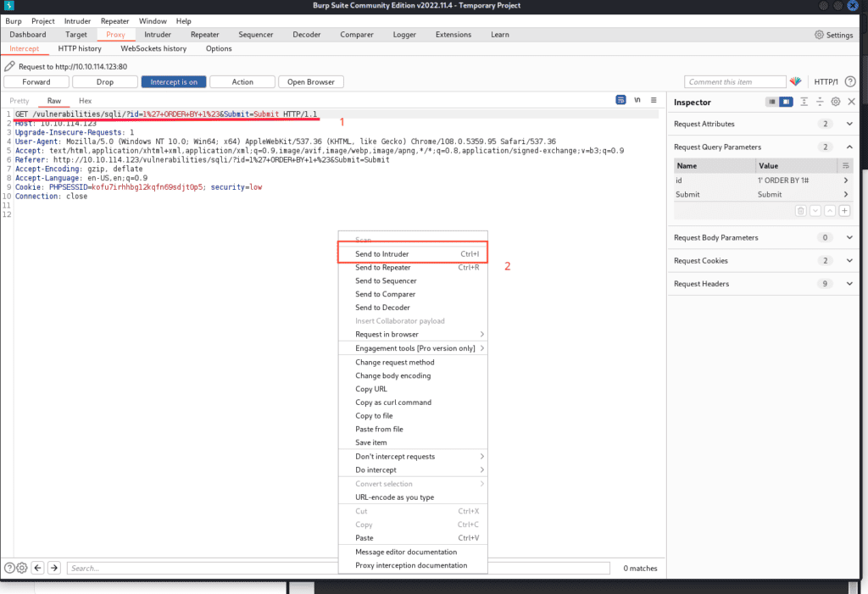Open the highlight color picker icon
The image size is (868, 594).
795,81
